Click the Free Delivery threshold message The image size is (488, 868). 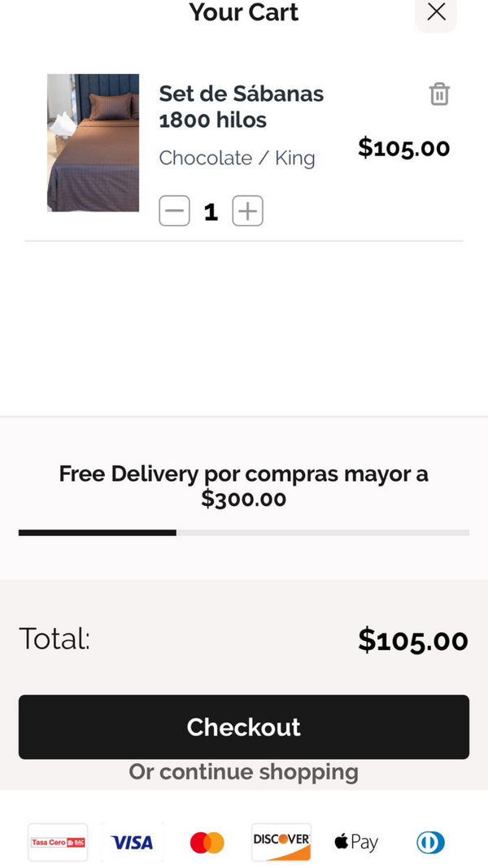(x=244, y=486)
